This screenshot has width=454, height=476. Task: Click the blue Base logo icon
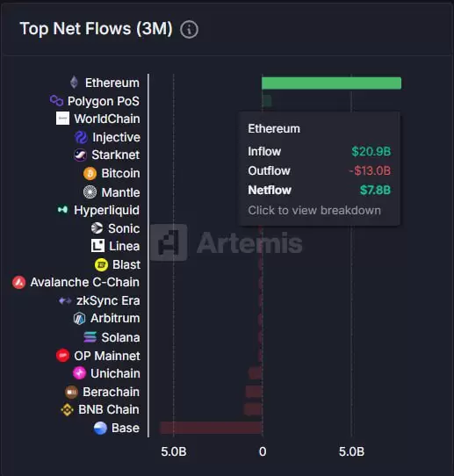(x=100, y=428)
